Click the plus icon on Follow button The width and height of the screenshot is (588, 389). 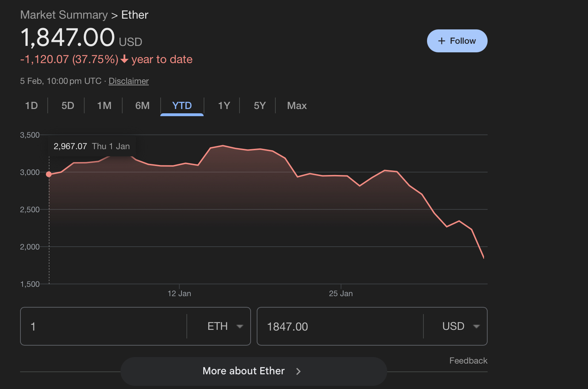442,41
